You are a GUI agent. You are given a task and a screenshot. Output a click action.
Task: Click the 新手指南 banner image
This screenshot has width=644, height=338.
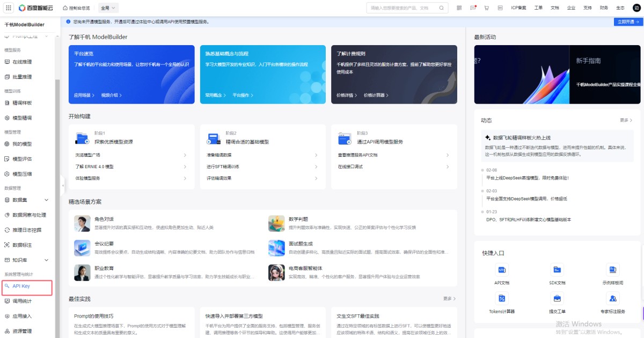[557, 74]
